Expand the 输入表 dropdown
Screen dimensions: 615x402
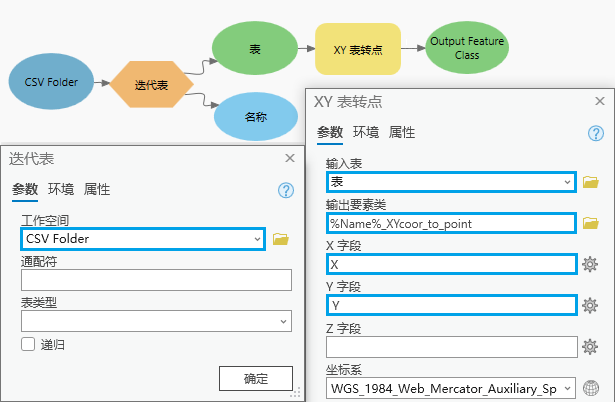click(568, 182)
